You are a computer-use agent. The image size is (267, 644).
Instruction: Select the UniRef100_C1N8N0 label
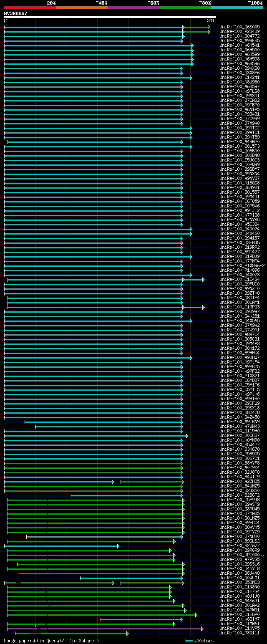(239, 587)
